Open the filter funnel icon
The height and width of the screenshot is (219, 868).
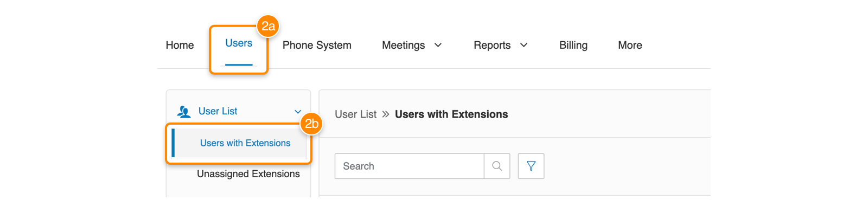pyautogui.click(x=531, y=166)
